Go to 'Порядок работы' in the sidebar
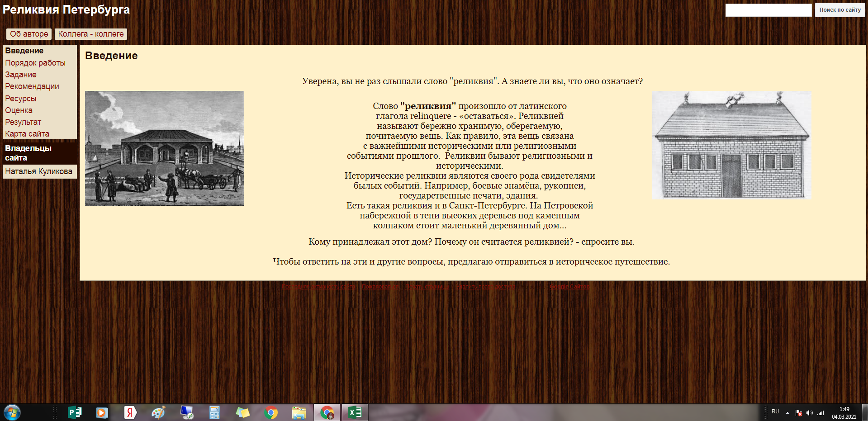868x421 pixels. pos(35,63)
